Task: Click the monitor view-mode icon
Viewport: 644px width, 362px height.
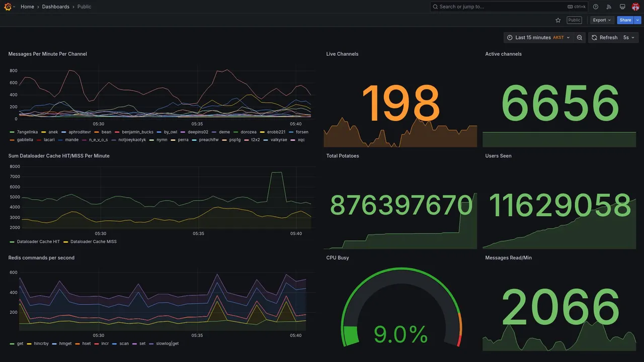Action: (x=622, y=7)
